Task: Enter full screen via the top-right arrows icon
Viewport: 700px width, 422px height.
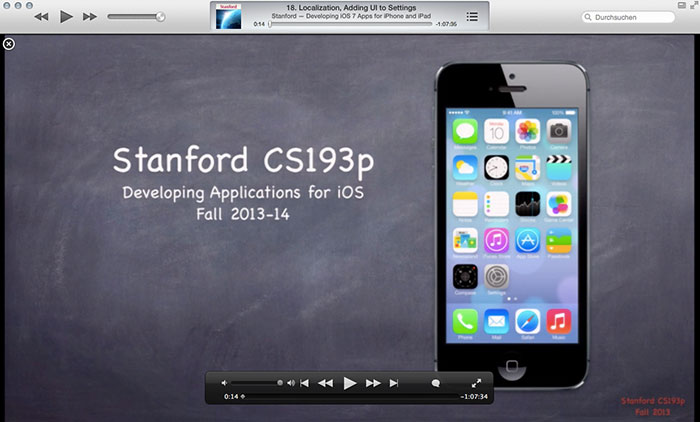Action: 694,5
